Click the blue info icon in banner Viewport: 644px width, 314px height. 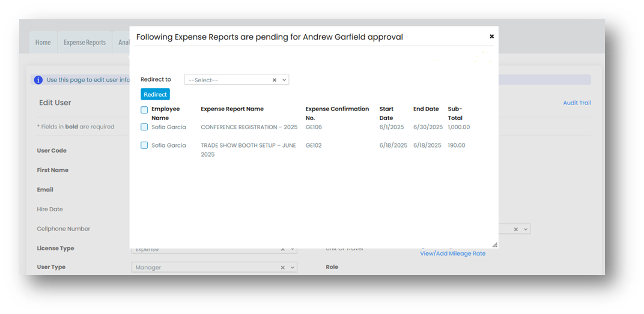click(x=38, y=80)
